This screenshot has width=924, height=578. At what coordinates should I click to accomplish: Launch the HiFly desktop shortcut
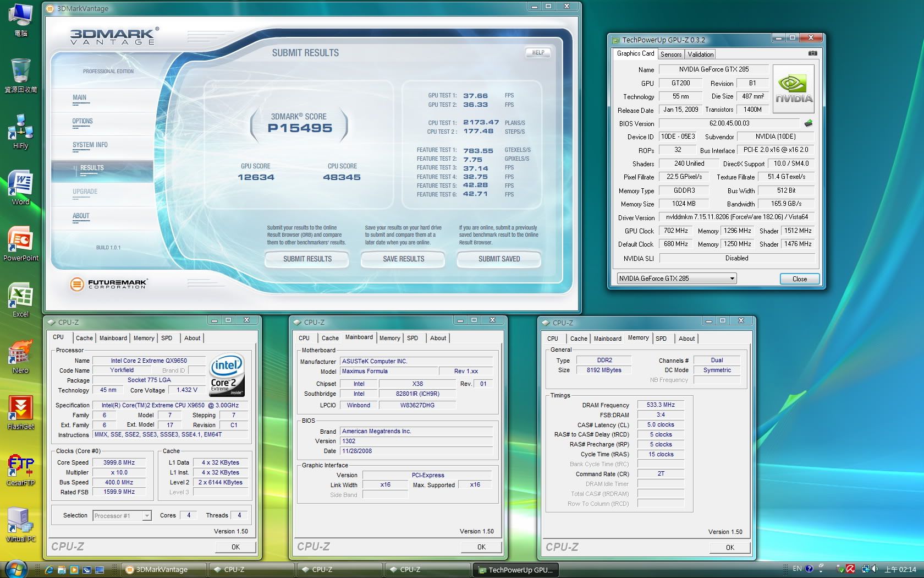20,131
